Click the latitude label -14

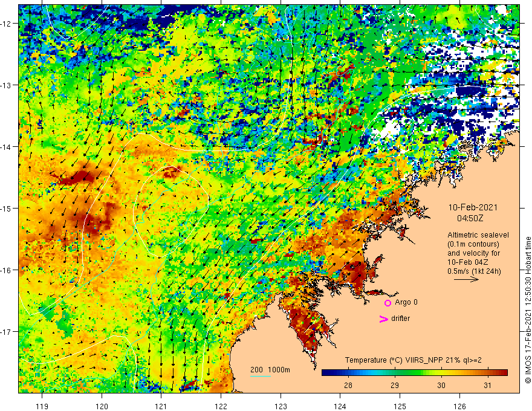(7, 147)
